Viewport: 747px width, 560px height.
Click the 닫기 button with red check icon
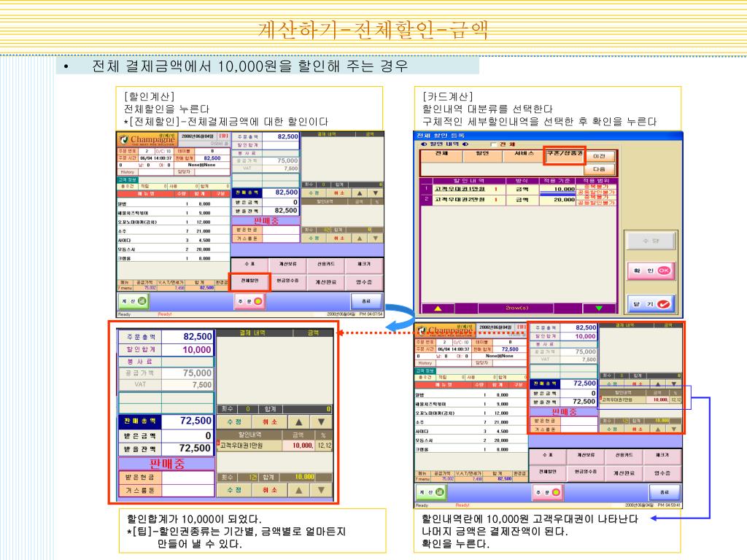click(x=651, y=304)
